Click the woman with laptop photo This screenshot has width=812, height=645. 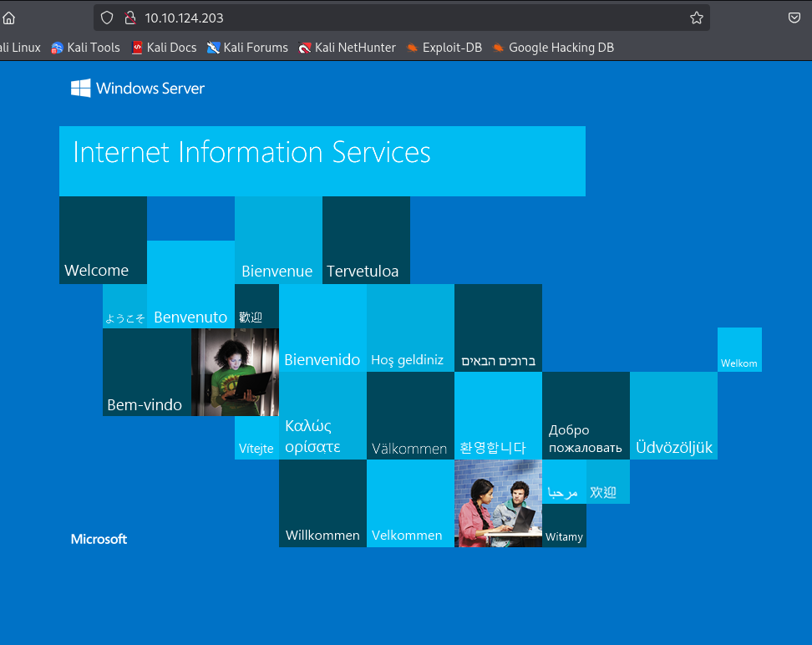tap(235, 373)
